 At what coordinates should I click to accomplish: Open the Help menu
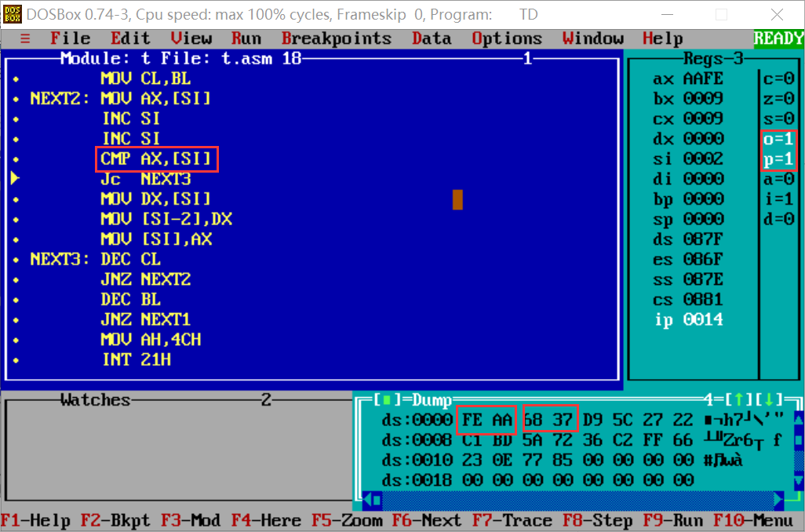[x=663, y=38]
